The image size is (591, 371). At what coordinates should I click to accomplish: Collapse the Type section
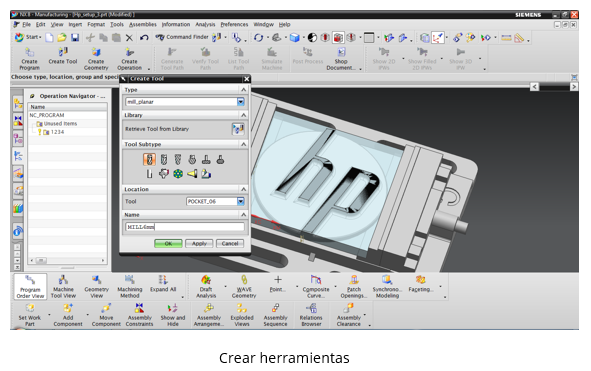[x=243, y=90]
